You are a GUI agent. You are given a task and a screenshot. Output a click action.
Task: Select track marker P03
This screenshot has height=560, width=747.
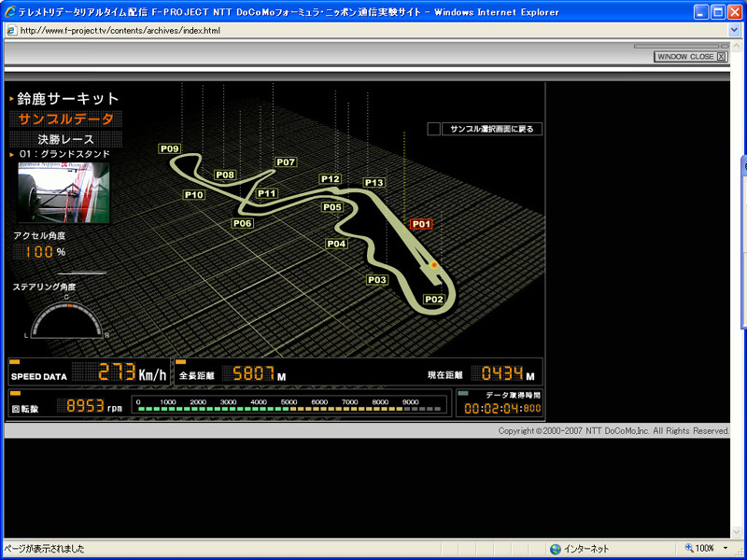[x=377, y=279]
